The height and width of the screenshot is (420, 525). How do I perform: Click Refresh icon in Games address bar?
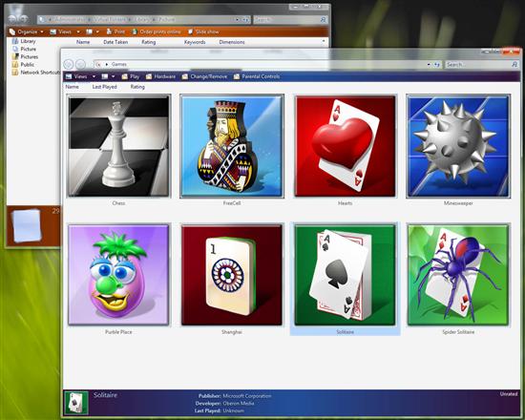pyautogui.click(x=437, y=64)
